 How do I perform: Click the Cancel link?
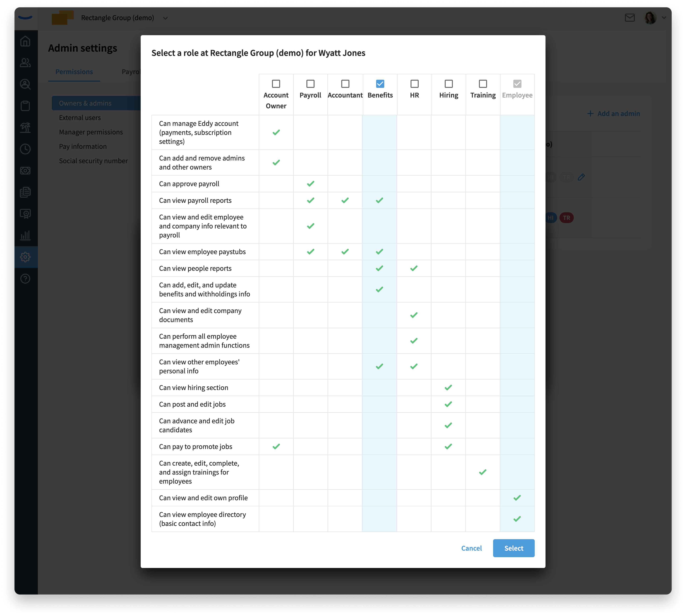coord(472,548)
